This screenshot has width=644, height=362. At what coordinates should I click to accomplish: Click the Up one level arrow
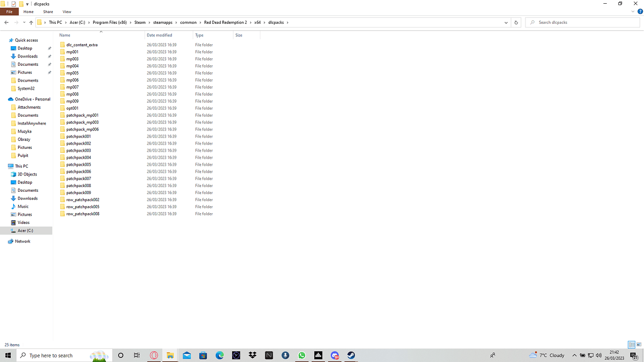point(31,22)
